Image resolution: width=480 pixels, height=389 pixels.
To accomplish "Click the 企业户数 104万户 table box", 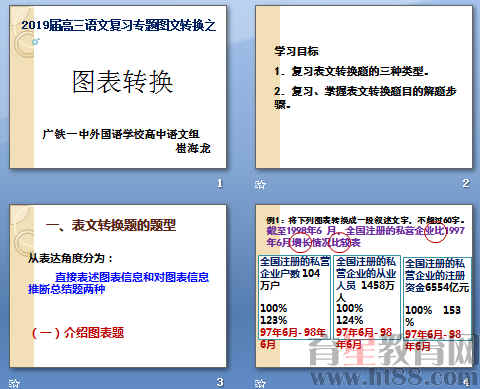I will tap(294, 297).
